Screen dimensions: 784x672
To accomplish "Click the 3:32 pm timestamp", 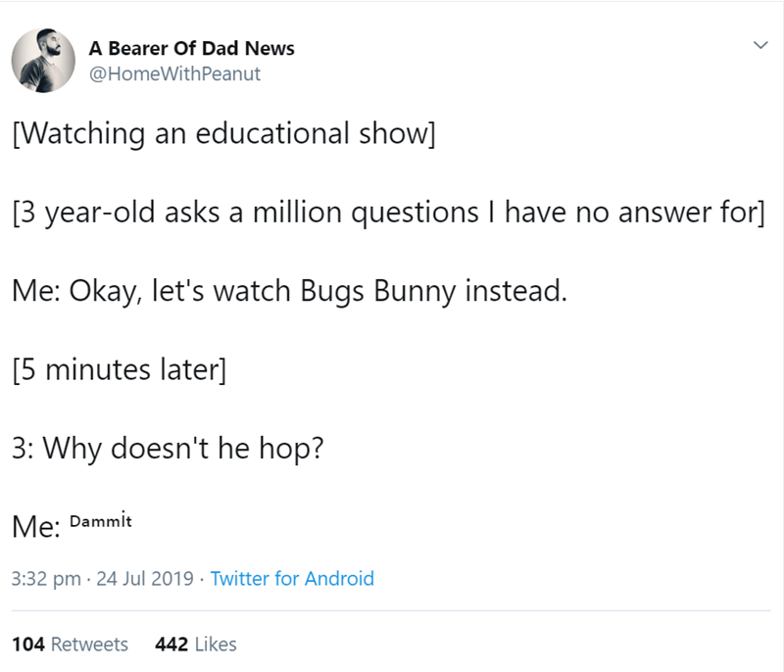I will [x=45, y=578].
